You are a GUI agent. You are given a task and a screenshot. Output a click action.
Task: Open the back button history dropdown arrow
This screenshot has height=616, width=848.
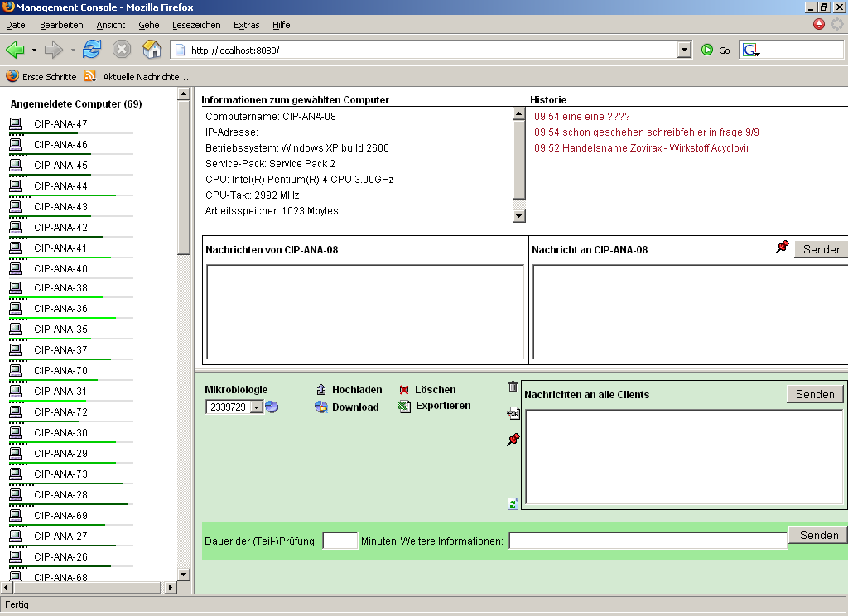point(34,50)
